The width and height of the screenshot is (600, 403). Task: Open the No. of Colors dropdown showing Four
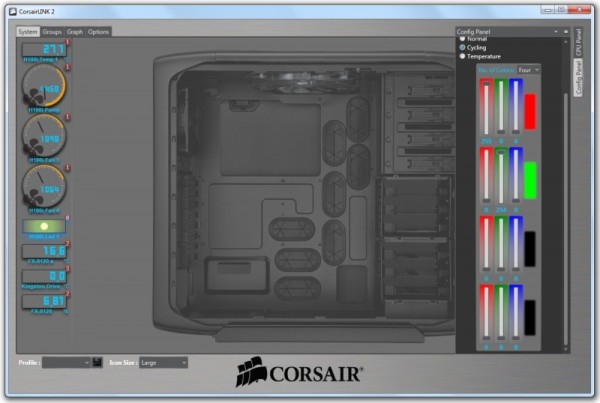coord(528,70)
